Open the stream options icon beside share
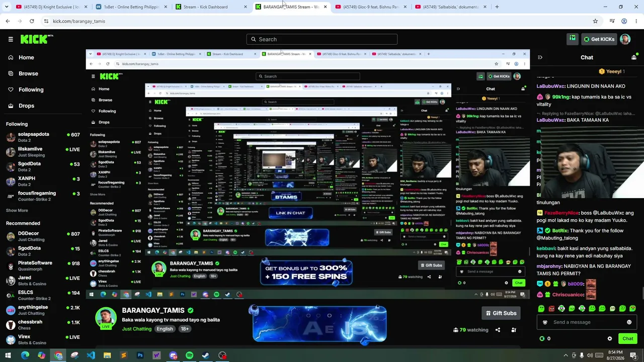Viewport: 644px width, 362px height. click(514, 330)
